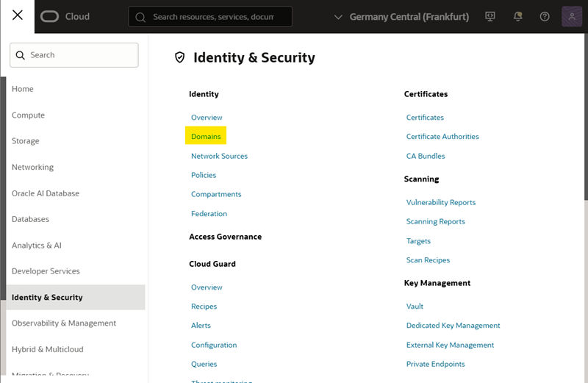Open Cloud Guard Overview link
The width and height of the screenshot is (588, 383).
click(x=207, y=287)
